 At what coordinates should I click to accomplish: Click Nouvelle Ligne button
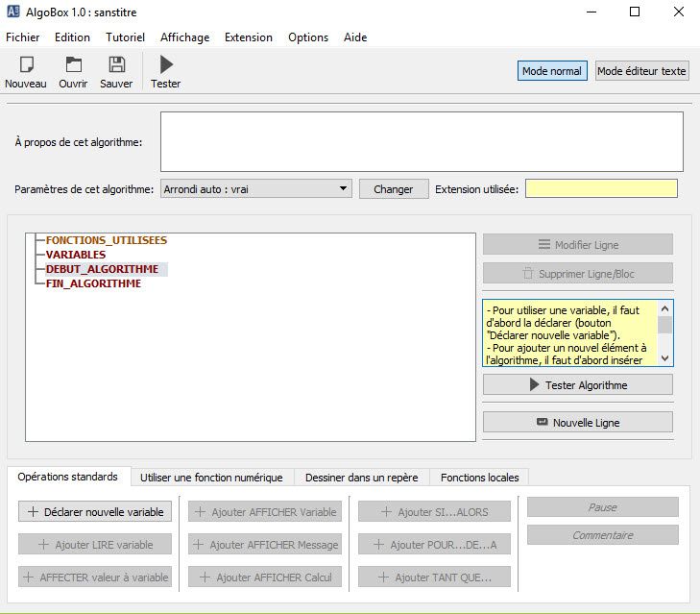click(x=578, y=422)
